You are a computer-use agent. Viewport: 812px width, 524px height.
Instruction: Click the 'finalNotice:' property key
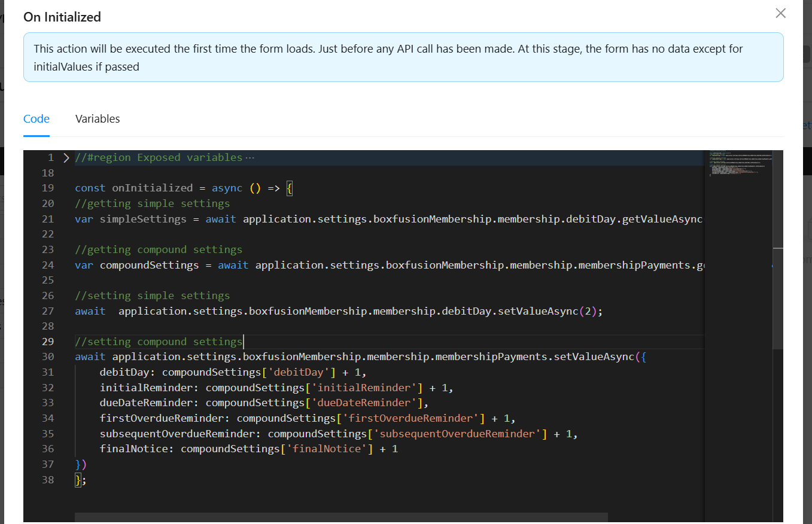(x=137, y=449)
